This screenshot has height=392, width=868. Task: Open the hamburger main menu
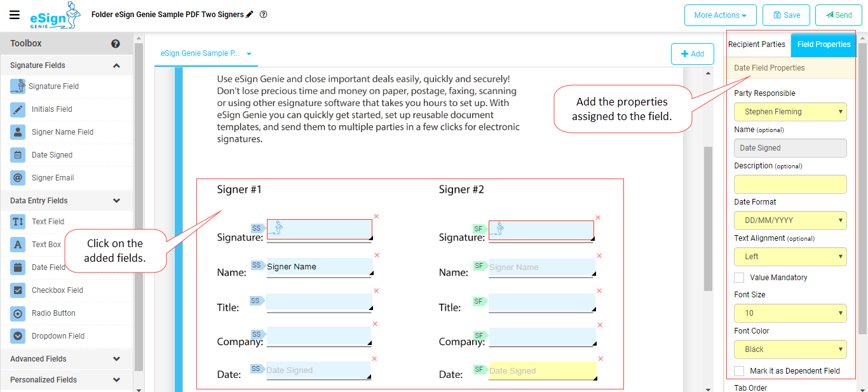15,15
